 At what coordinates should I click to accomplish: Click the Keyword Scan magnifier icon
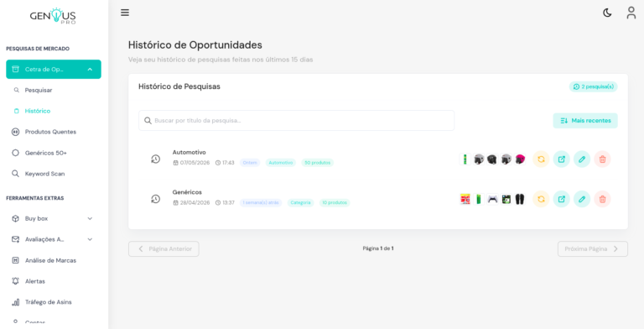(15, 174)
